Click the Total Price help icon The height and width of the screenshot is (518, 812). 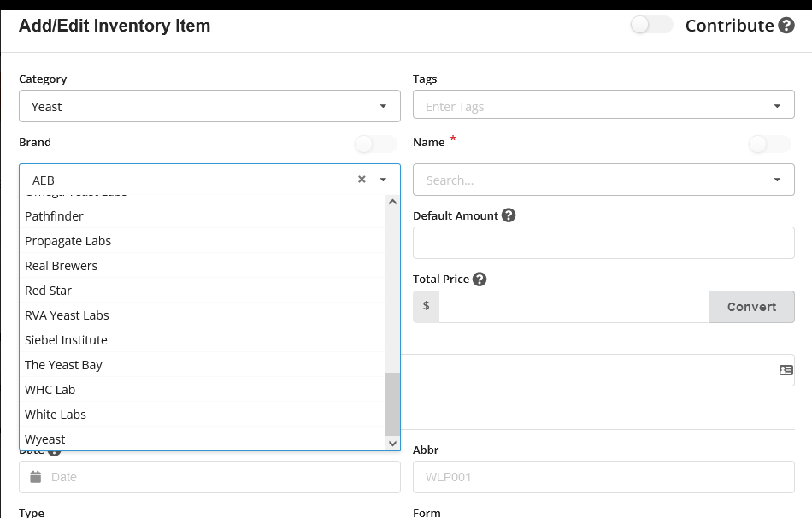480,280
